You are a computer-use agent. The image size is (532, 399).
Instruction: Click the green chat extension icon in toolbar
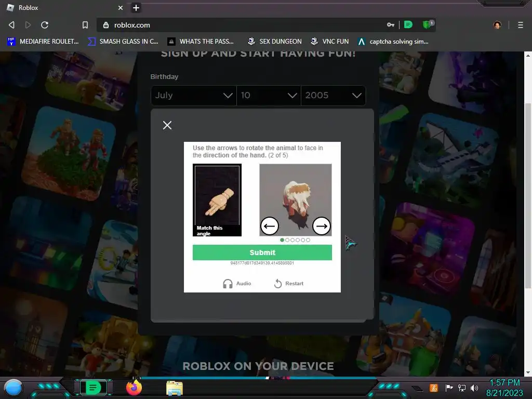point(408,25)
